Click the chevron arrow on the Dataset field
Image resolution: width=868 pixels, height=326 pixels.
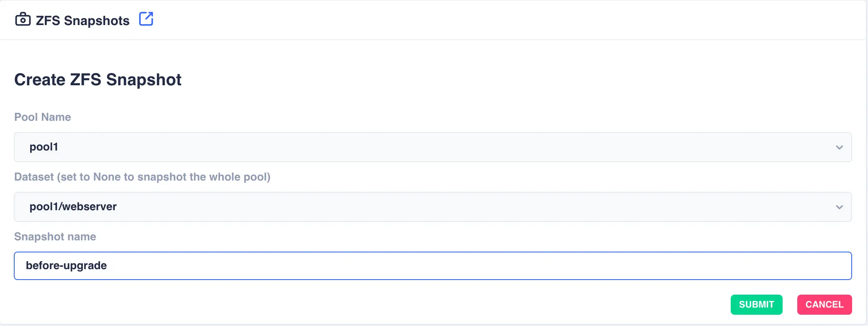pyautogui.click(x=839, y=206)
